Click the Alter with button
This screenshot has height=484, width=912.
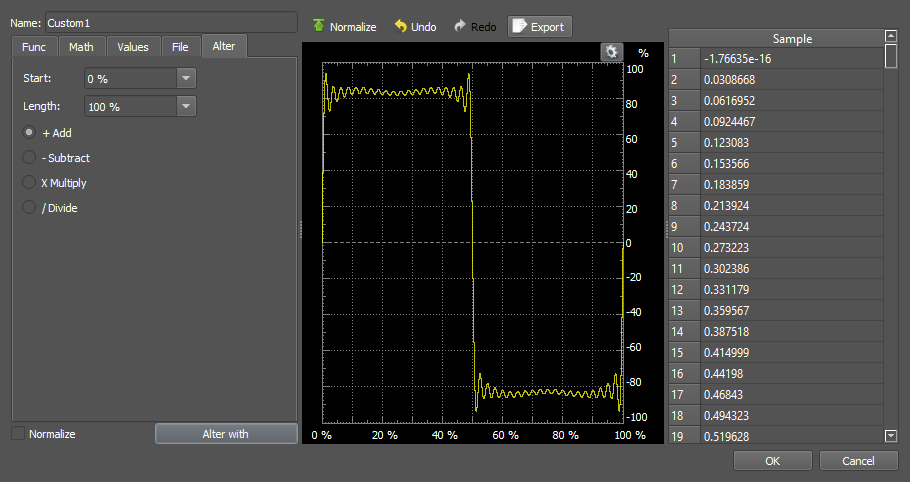click(x=226, y=434)
